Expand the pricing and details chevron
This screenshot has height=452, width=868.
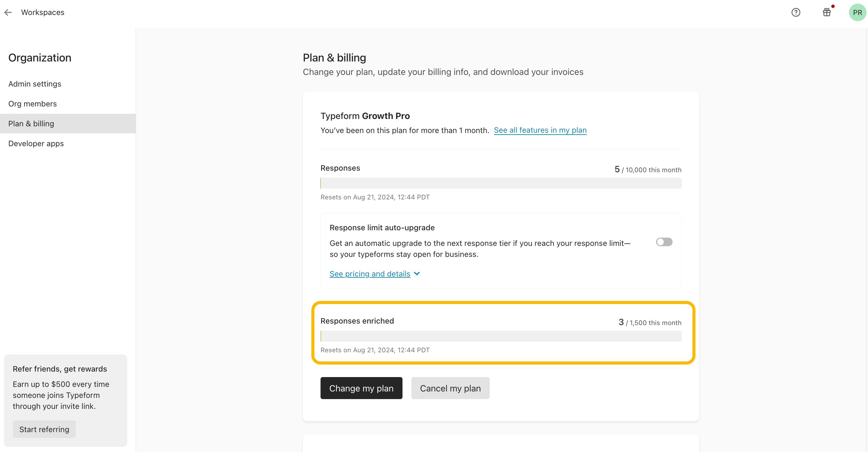coord(417,273)
